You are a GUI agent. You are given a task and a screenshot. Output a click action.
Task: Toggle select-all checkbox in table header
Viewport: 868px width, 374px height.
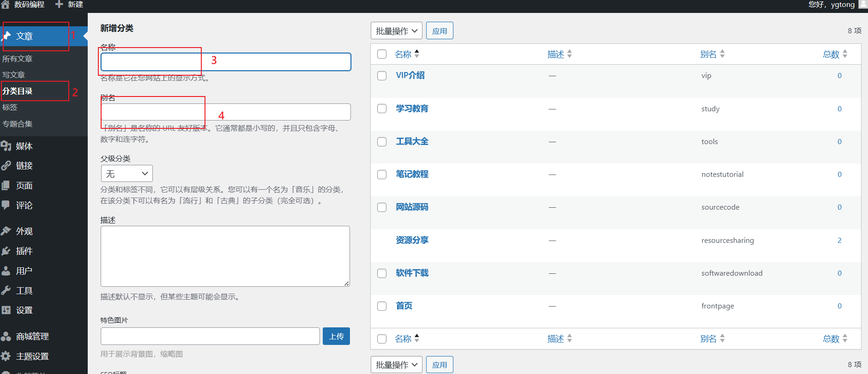coord(382,54)
